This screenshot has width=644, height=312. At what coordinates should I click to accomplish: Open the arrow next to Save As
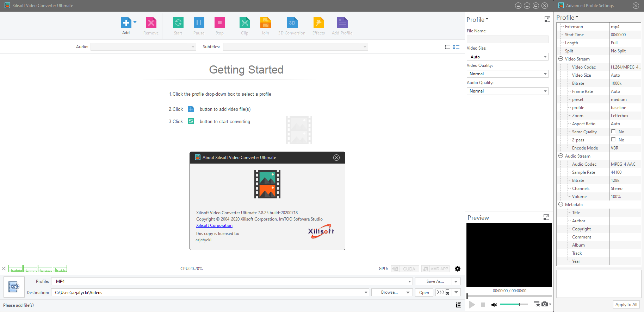(456, 281)
